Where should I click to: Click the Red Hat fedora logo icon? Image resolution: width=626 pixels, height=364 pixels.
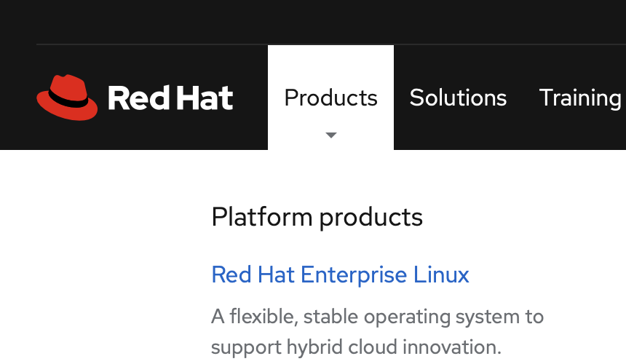(67, 98)
